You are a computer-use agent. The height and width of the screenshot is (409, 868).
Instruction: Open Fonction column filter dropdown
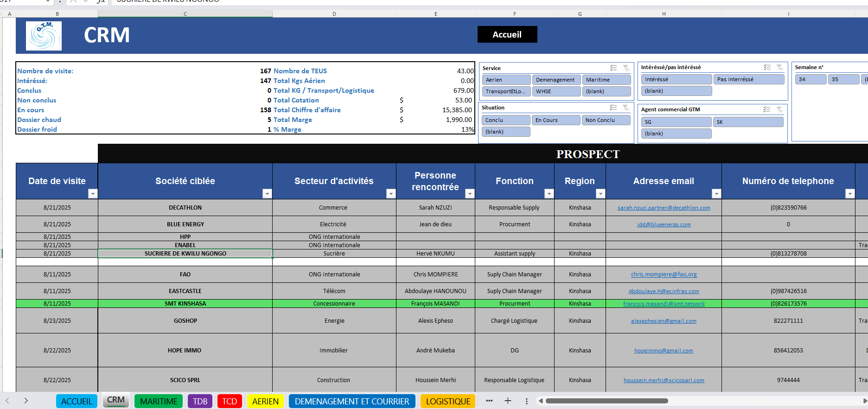[x=549, y=194]
